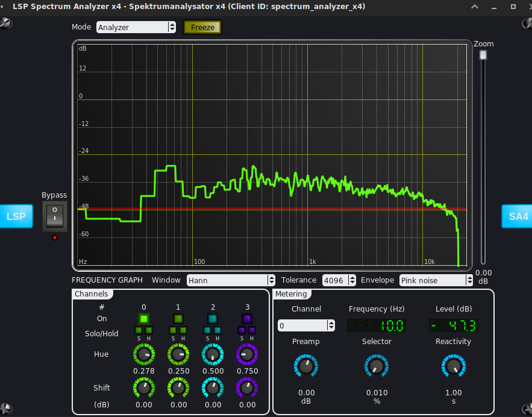
Task: Toggle Solo for channel 1
Action: coord(173,330)
